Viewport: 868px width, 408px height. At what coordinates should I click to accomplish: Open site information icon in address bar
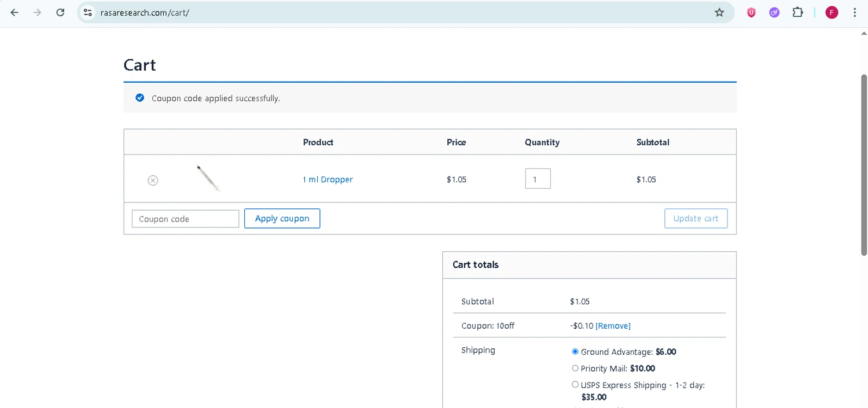(87, 12)
